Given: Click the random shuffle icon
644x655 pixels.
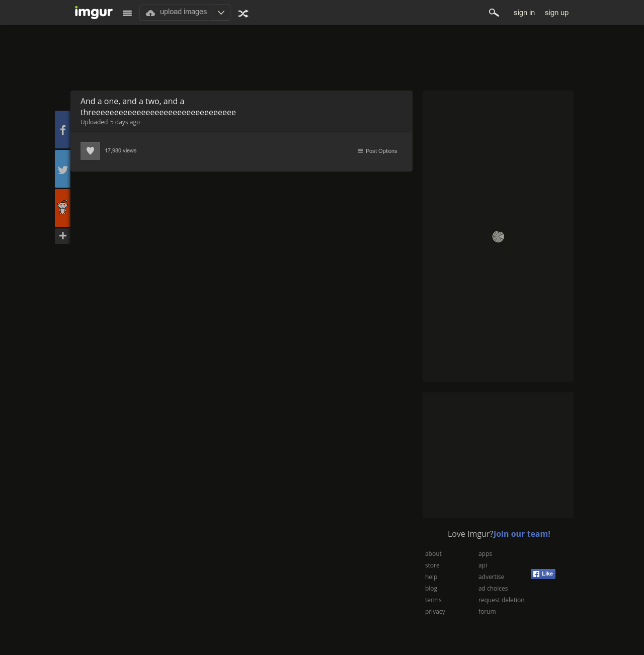Looking at the screenshot, I should [x=244, y=13].
